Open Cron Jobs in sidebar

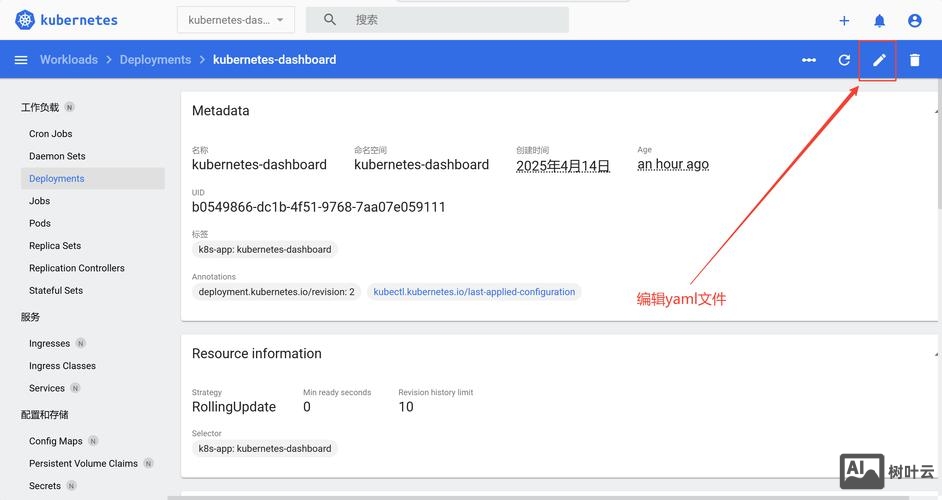coord(50,133)
